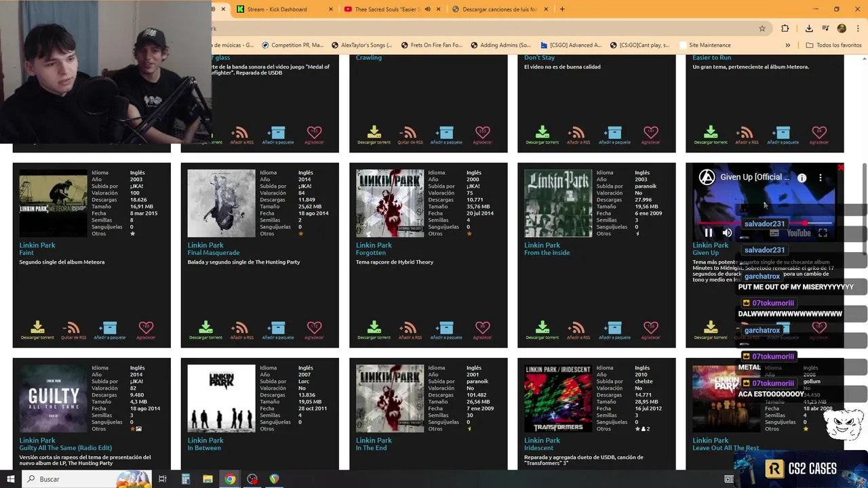Screen dimensions: 868x488
Task: Open Todos los favoritos folder
Action: [x=833, y=45]
